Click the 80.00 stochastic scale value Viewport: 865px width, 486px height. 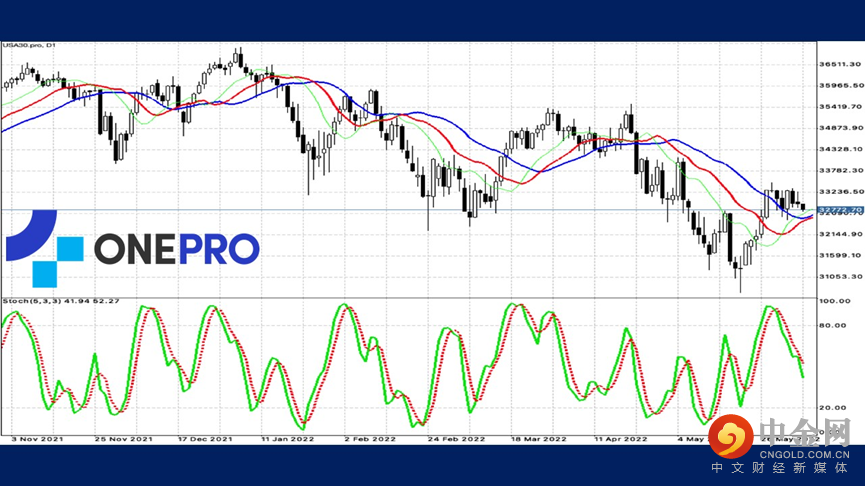tap(833, 325)
